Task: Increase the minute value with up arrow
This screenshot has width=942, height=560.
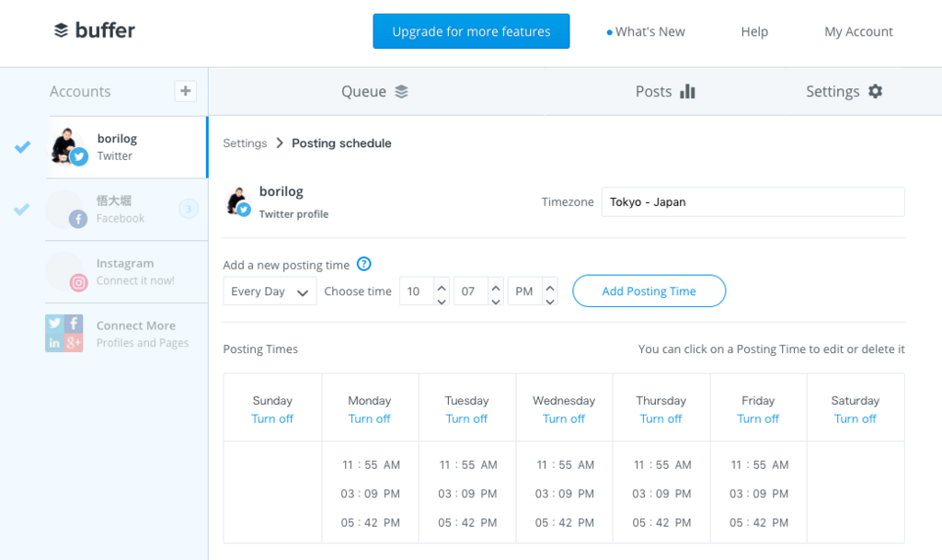Action: (496, 286)
